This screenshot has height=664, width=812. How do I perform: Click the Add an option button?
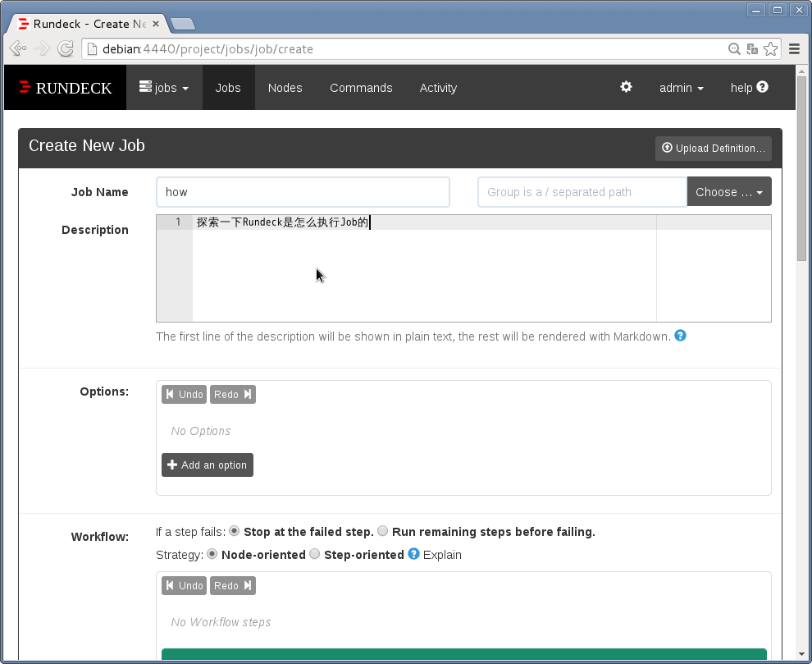coord(208,465)
